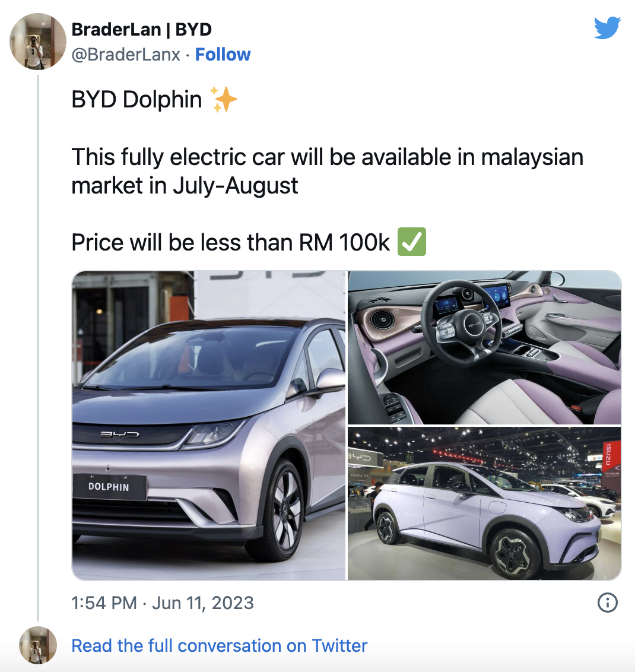
Task: Read the full conversation on Twitter
Action: point(220,645)
